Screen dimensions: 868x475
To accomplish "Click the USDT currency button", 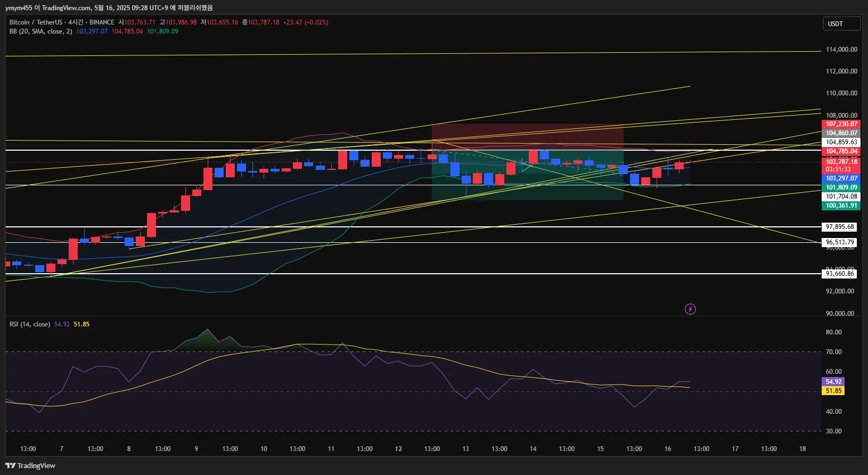I will pyautogui.click(x=841, y=23).
